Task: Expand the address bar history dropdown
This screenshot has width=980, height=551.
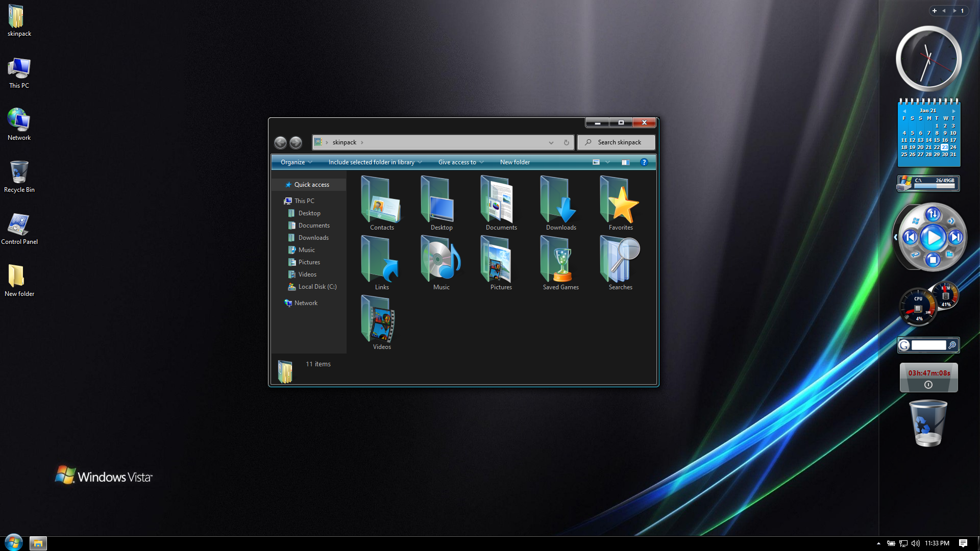Action: point(551,142)
